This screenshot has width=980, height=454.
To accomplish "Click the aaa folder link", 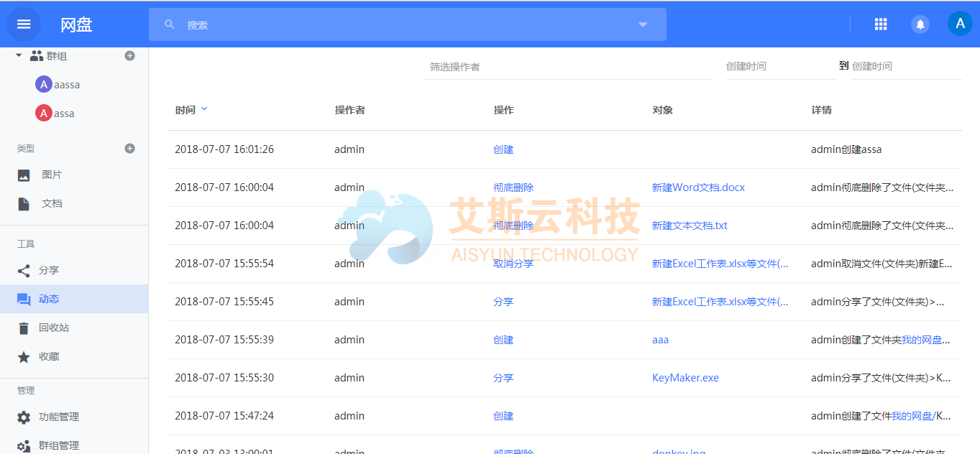I will tap(660, 340).
